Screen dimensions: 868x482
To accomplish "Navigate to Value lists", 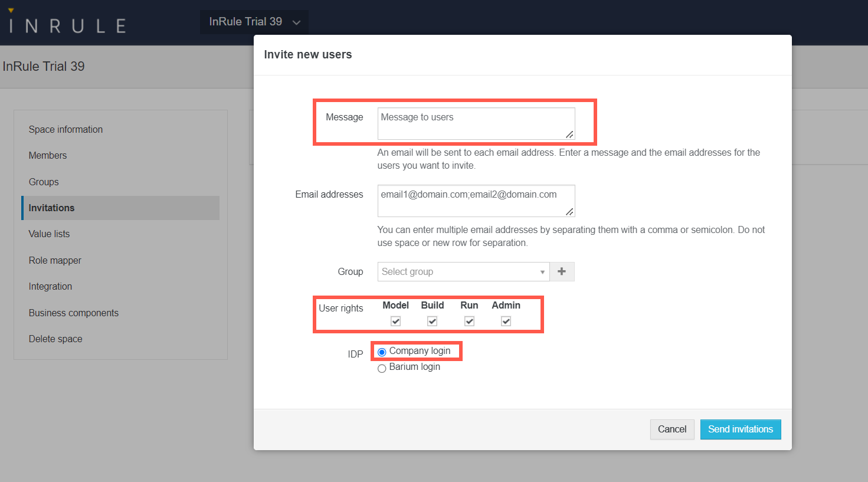I will 49,234.
